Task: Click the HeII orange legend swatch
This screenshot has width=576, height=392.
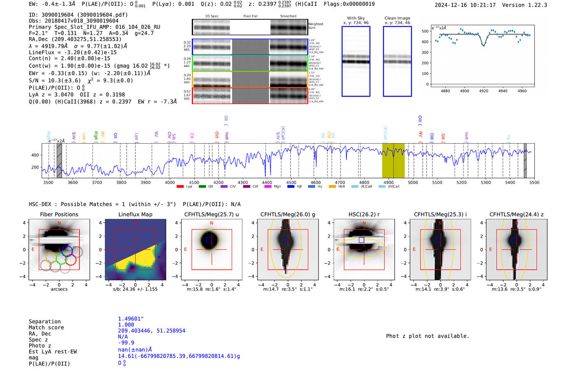Action: point(332,186)
